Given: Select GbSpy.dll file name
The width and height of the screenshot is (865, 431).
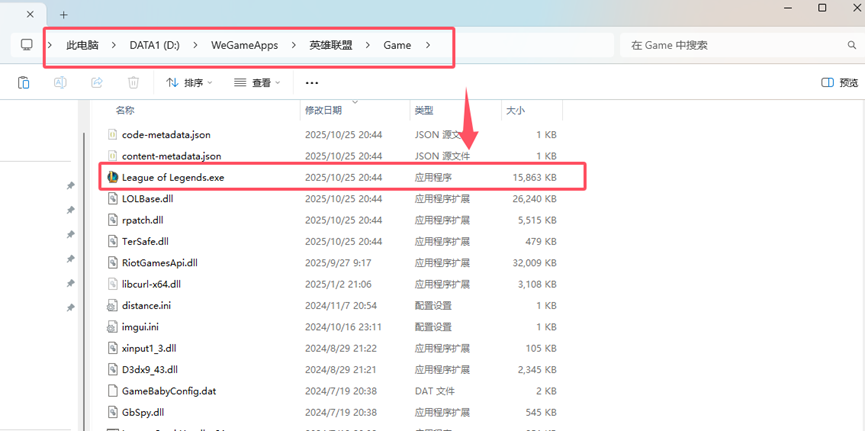Looking at the screenshot, I should pyautogui.click(x=143, y=412).
